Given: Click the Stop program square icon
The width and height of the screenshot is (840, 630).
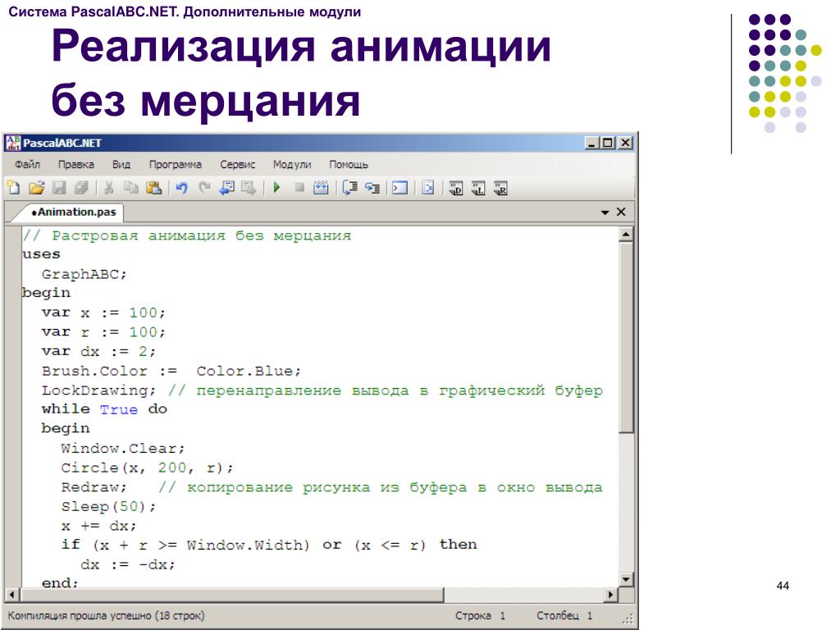Looking at the screenshot, I should tap(299, 188).
